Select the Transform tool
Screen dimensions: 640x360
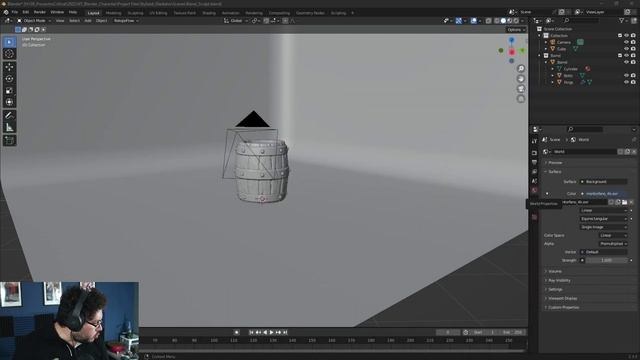tap(9, 102)
